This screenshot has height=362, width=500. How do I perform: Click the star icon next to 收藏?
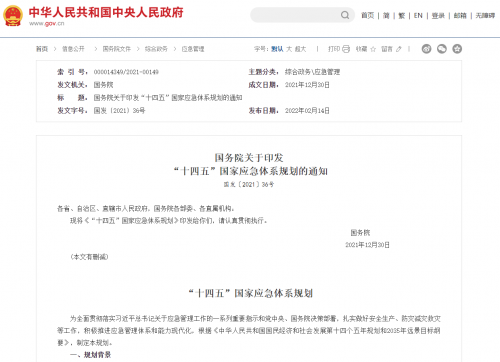coord(373,49)
